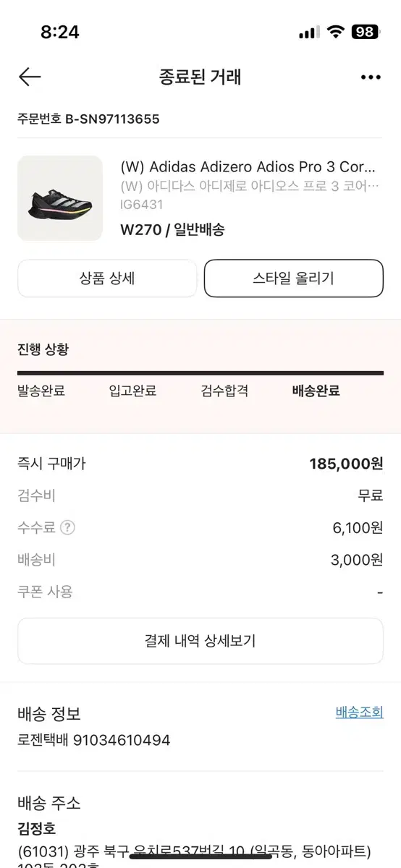Tap the 수수료 question mark help icon
The image size is (401, 868).
click(67, 527)
